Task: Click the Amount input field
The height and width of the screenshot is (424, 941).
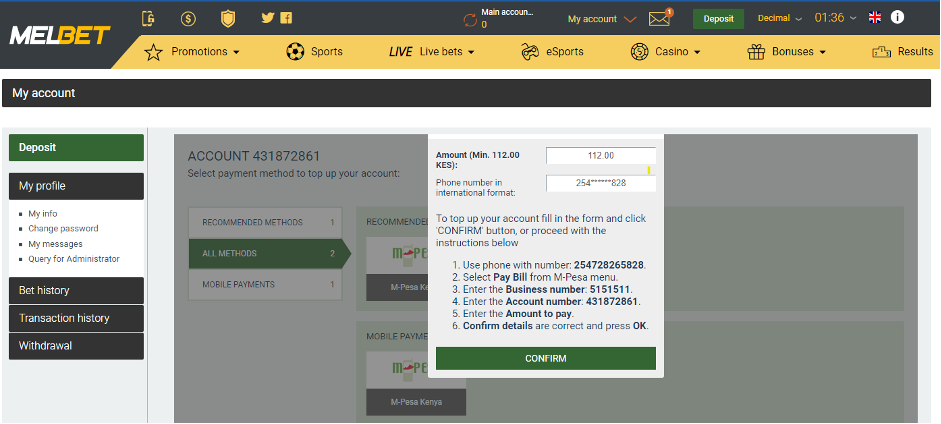Action: (x=601, y=156)
